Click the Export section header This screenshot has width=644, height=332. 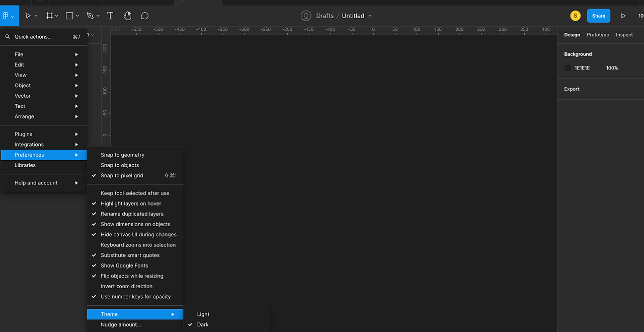point(572,89)
